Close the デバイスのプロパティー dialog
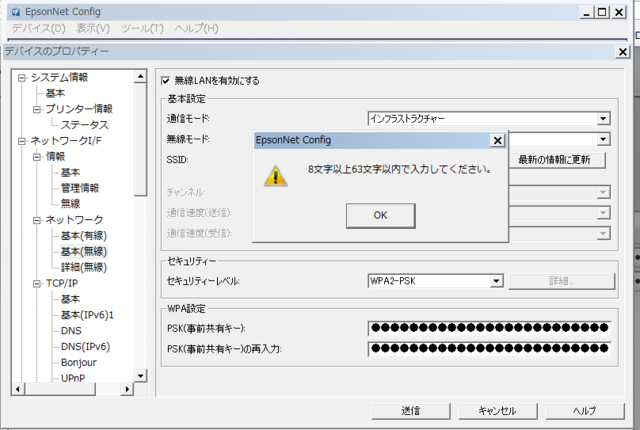This screenshot has width=640, height=430. coord(622,52)
